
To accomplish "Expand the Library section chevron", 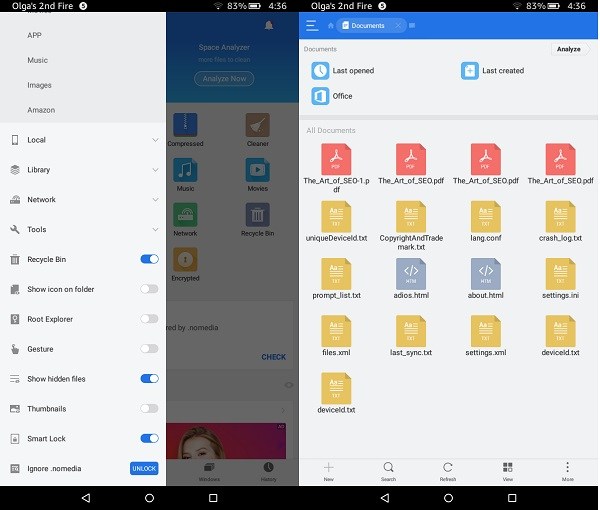I will click(x=155, y=169).
